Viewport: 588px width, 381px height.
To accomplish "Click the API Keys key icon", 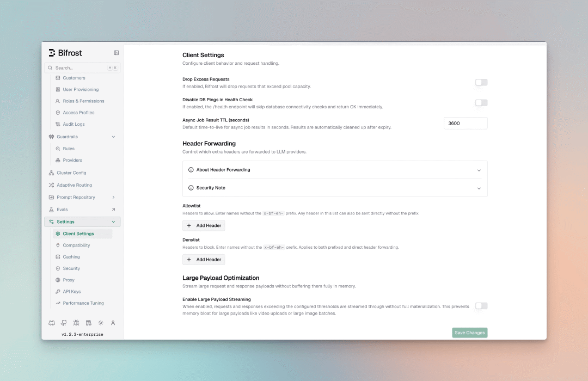I will tap(58, 292).
